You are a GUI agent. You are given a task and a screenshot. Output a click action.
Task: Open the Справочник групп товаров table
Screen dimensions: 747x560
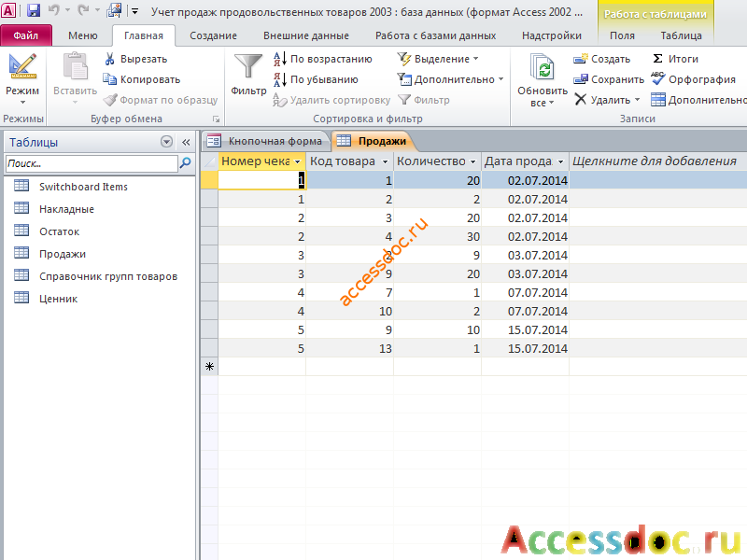click(x=108, y=276)
